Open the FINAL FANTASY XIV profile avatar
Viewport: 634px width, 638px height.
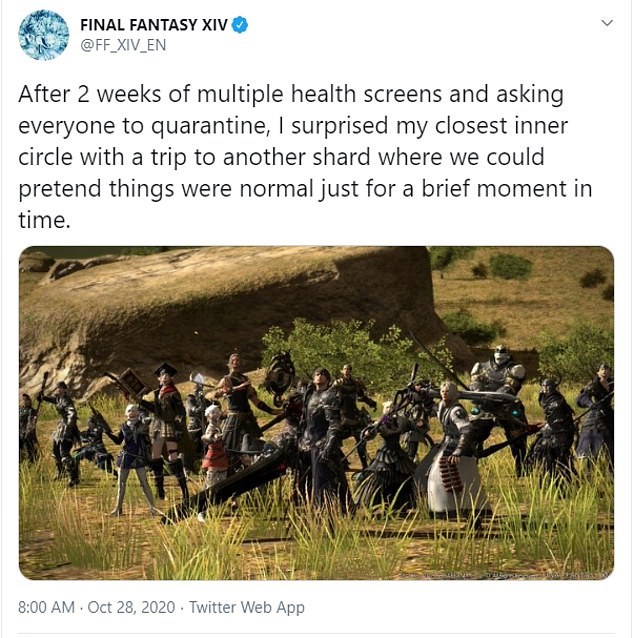pyautogui.click(x=44, y=35)
